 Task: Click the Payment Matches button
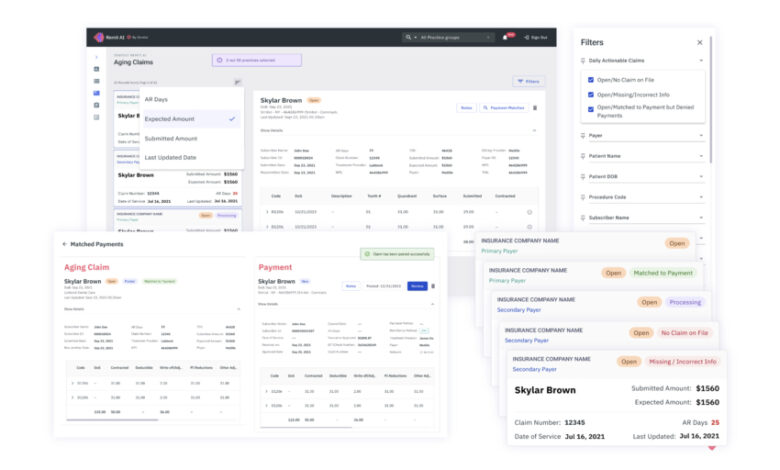504,107
